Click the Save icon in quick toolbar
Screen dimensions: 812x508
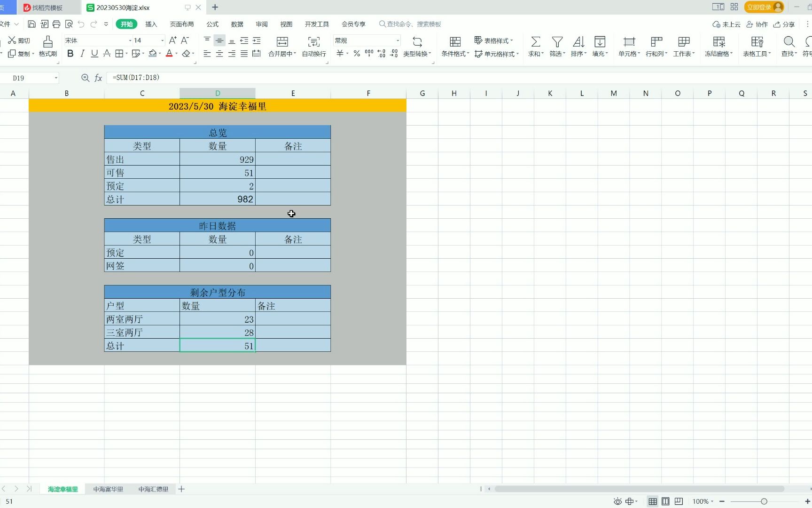tap(31, 24)
